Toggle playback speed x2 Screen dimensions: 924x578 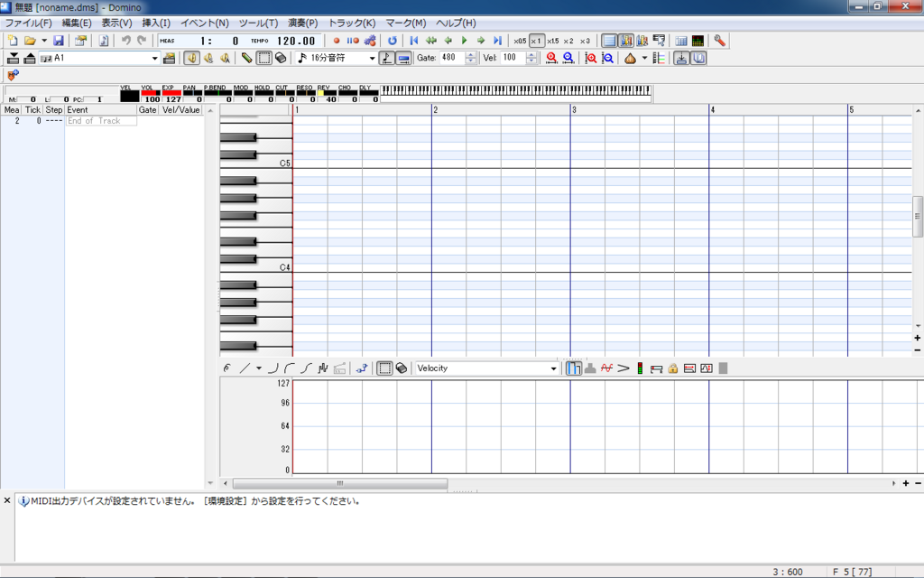click(x=568, y=41)
